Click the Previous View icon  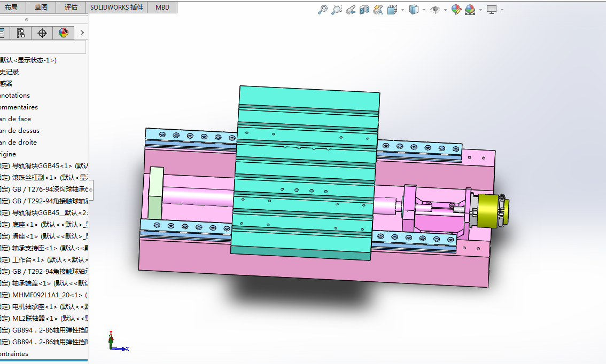coord(351,10)
